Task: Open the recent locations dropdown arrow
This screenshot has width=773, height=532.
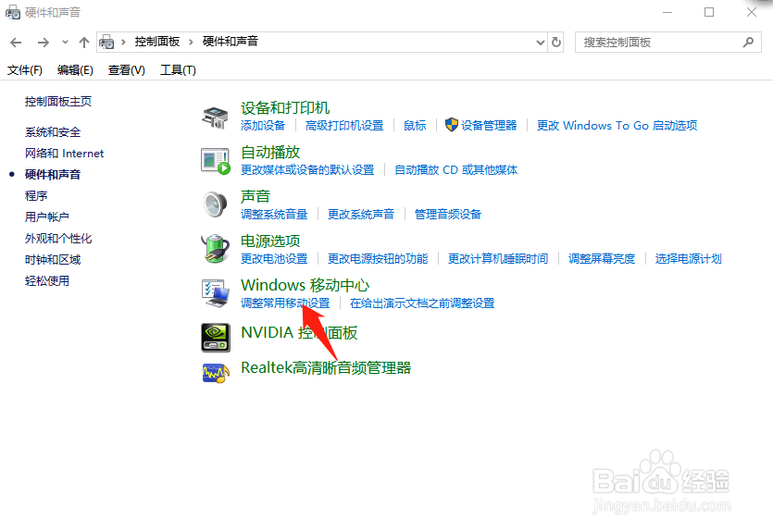Action: [x=65, y=43]
